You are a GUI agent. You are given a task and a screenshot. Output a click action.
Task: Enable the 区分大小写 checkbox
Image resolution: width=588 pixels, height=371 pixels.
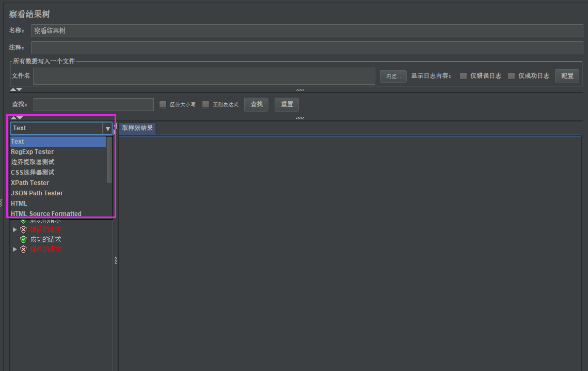(x=163, y=104)
